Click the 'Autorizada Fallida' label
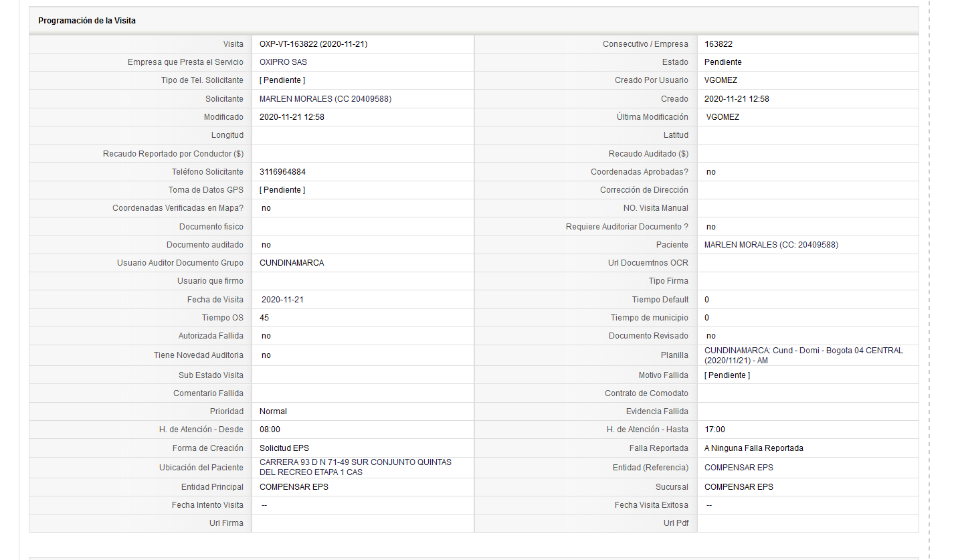The height and width of the screenshot is (560, 956). 211,336
